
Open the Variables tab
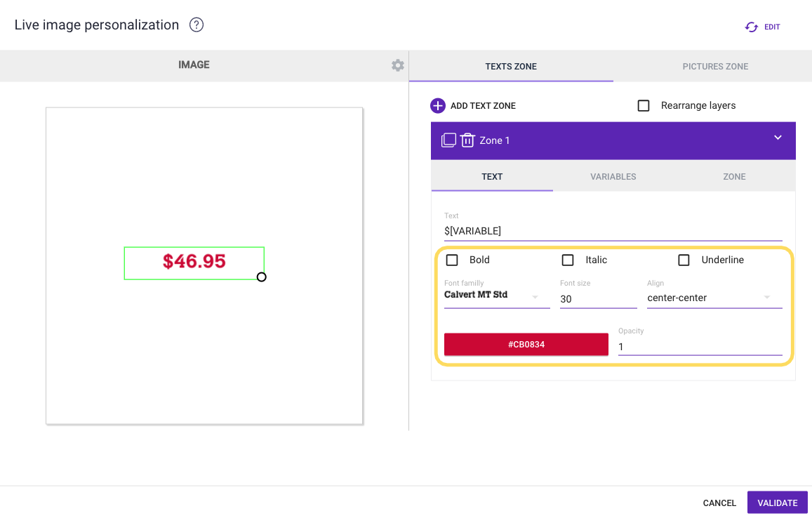click(x=613, y=177)
